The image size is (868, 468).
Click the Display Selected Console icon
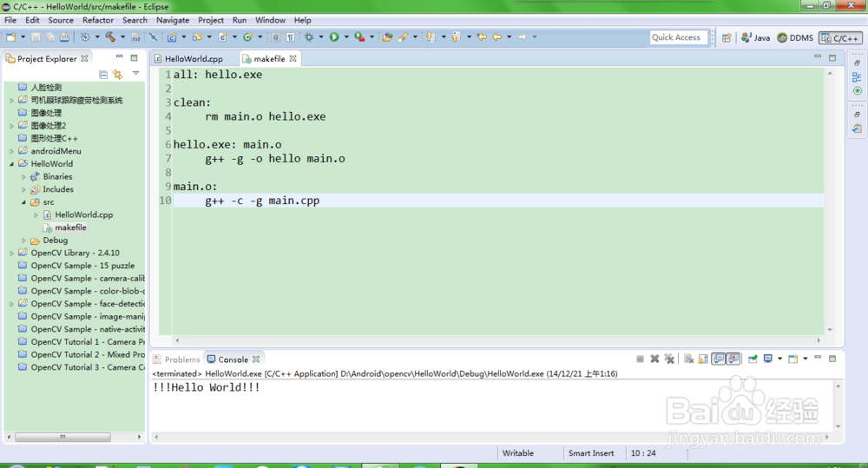click(x=768, y=359)
